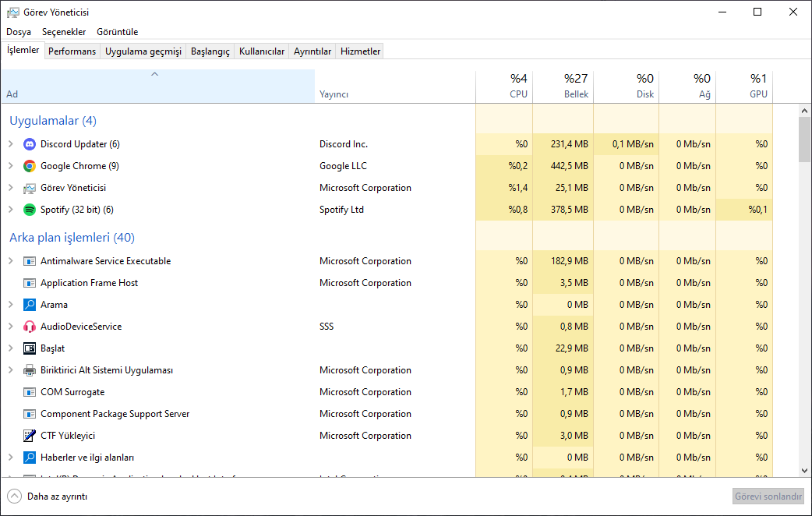This screenshot has width=812, height=516.
Task: Expand Haberler ve ilgi alanları row
Action: tap(11, 458)
